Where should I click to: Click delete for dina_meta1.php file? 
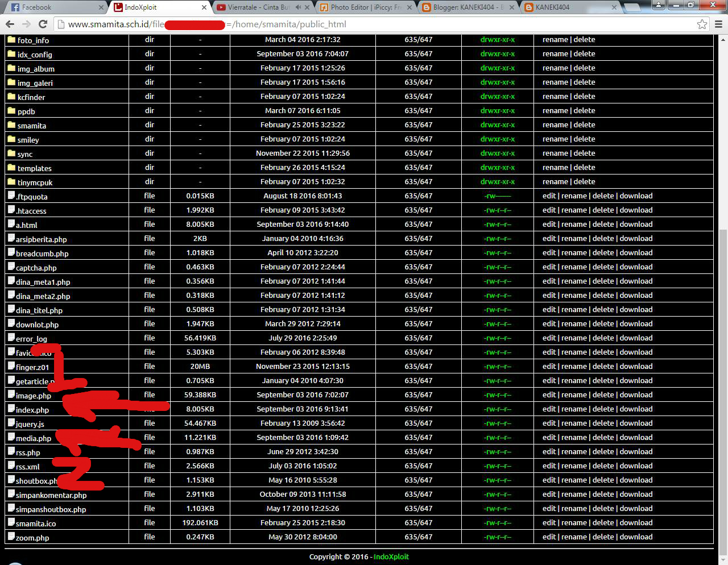tap(603, 281)
